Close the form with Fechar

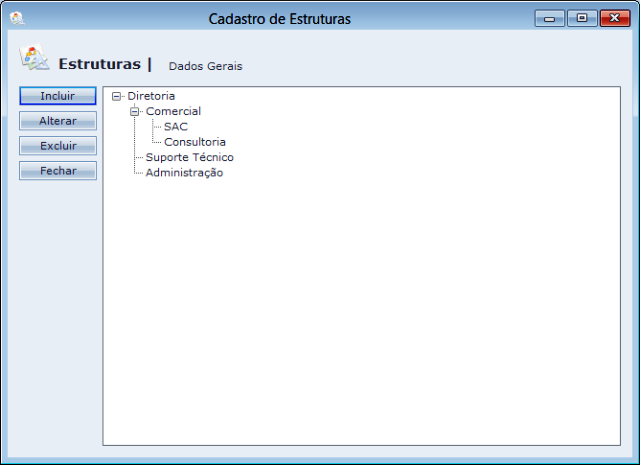tap(58, 171)
